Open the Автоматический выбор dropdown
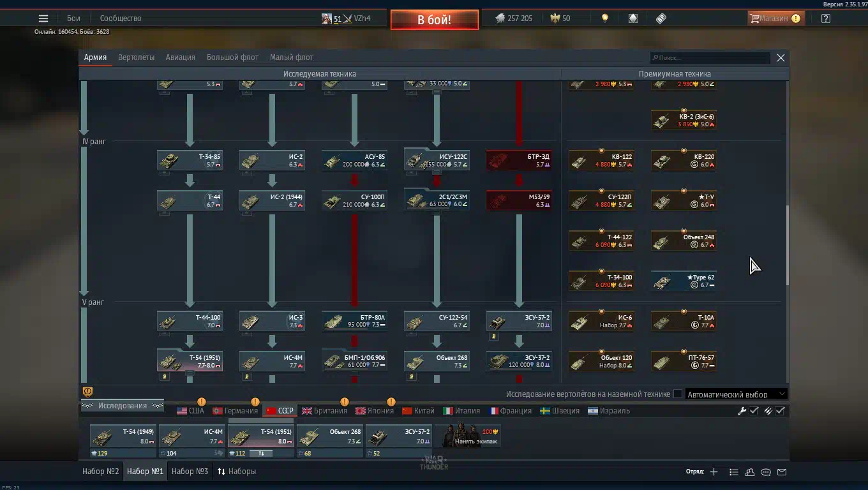This screenshot has width=868, height=490. pyautogui.click(x=737, y=394)
